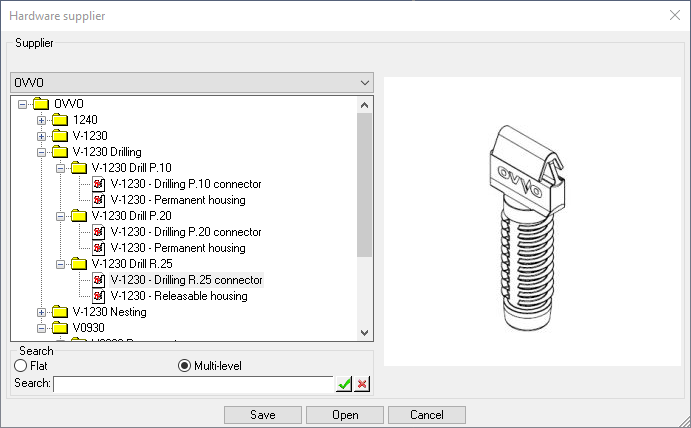Click the green checkmark search confirm icon
Viewport: 691px width, 428px height.
point(344,384)
